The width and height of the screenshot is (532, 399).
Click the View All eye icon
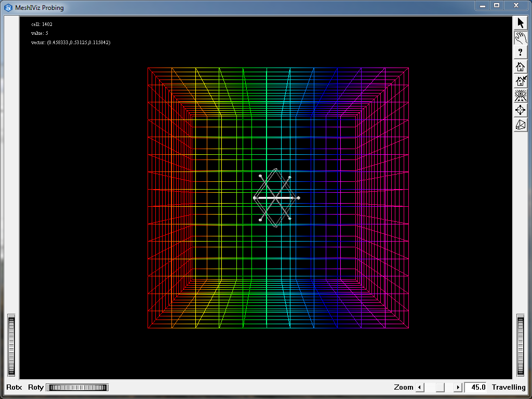521,96
